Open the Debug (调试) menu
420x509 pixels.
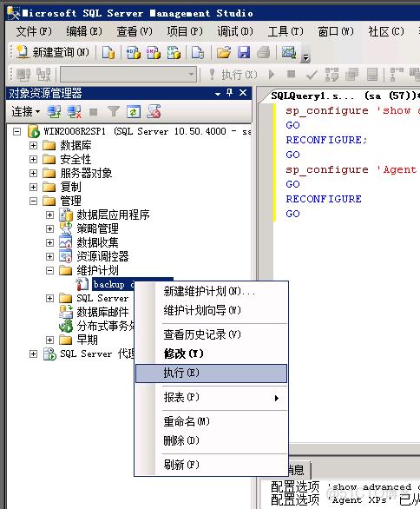[235, 31]
